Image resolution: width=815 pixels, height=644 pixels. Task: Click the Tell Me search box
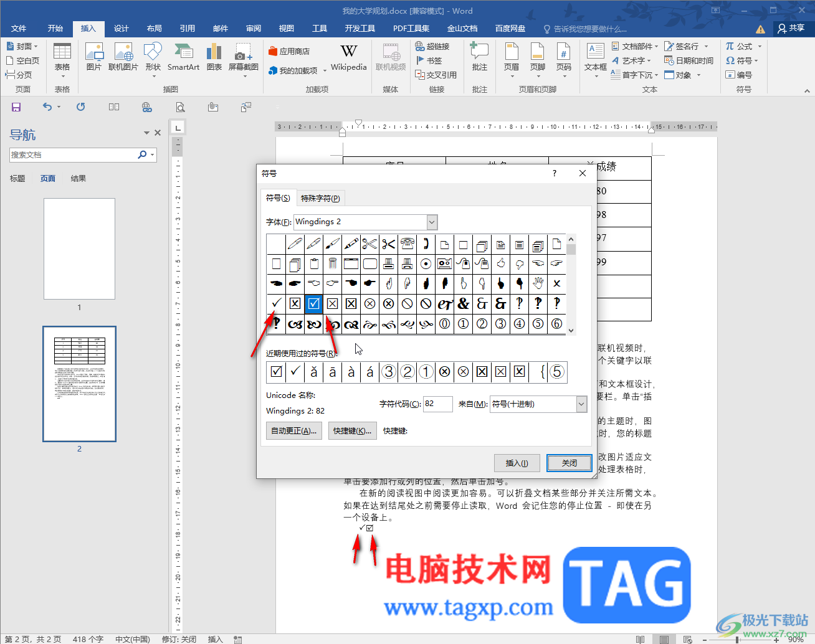(x=586, y=29)
